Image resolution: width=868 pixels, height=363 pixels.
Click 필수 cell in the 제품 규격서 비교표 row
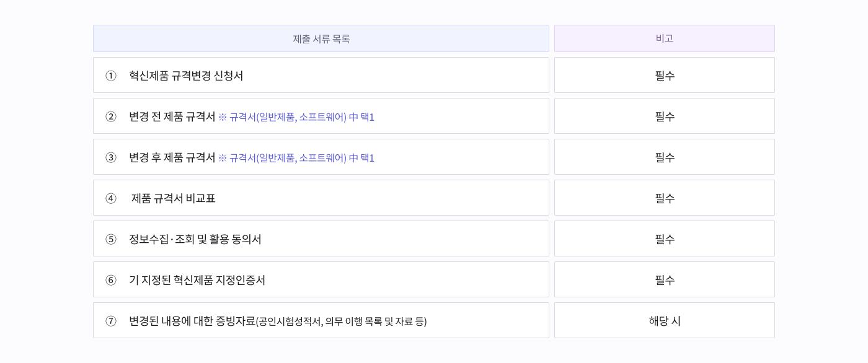(x=664, y=198)
